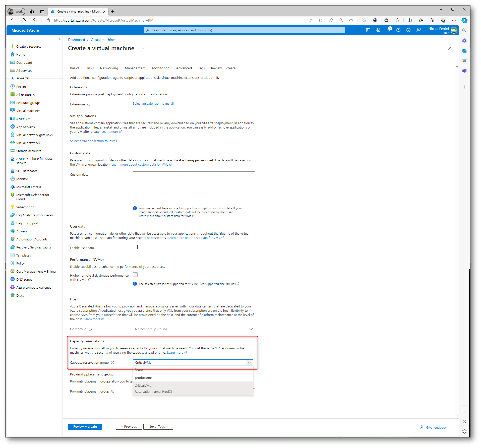The image size is (481, 448).
Task: Switch to the Networking tab
Action: (109, 68)
